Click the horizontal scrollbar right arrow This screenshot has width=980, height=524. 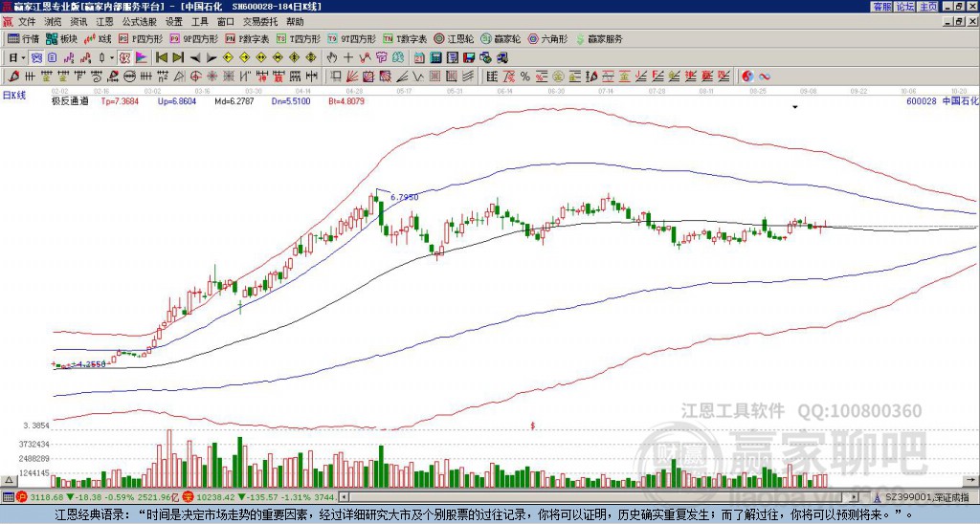pos(854,497)
